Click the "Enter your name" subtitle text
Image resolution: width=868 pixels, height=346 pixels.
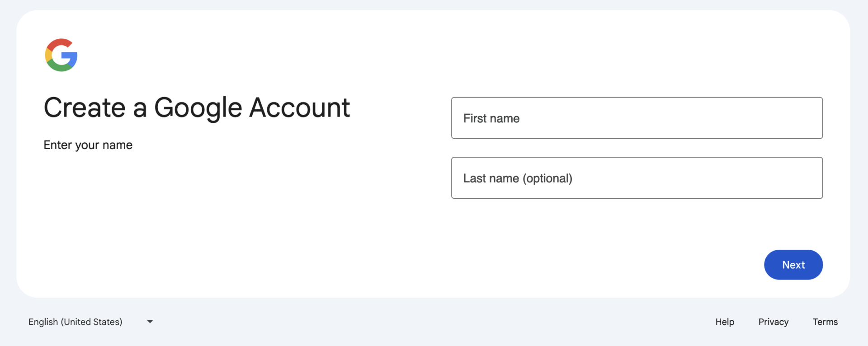(88, 145)
